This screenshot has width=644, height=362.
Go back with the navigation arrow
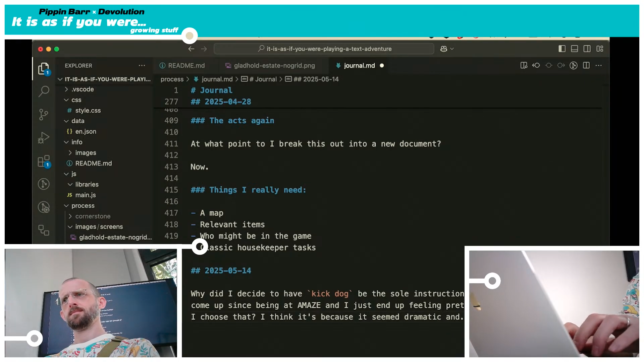click(191, 49)
